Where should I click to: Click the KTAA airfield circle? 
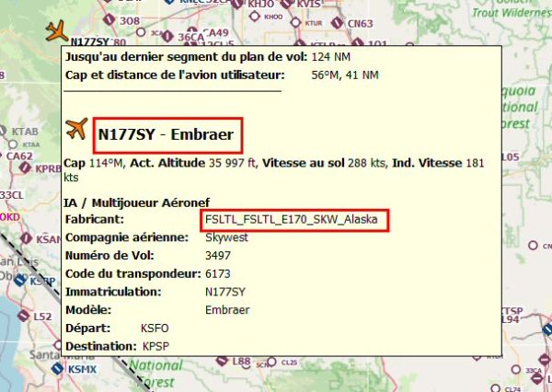[13, 144]
